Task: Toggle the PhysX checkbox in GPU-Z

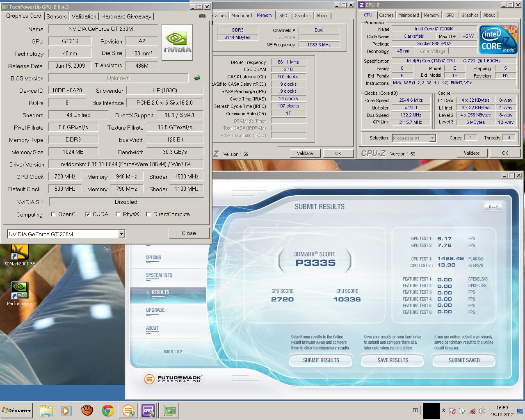Action: click(x=118, y=214)
